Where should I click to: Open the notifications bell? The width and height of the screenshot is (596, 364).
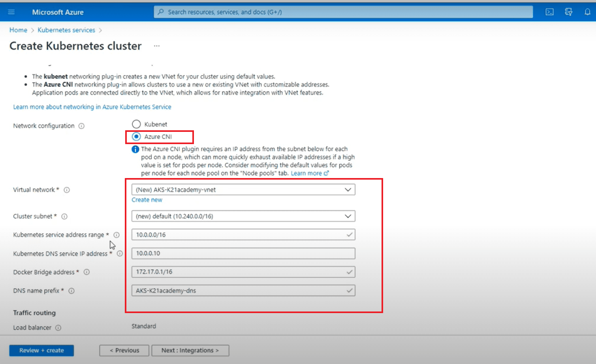587,12
